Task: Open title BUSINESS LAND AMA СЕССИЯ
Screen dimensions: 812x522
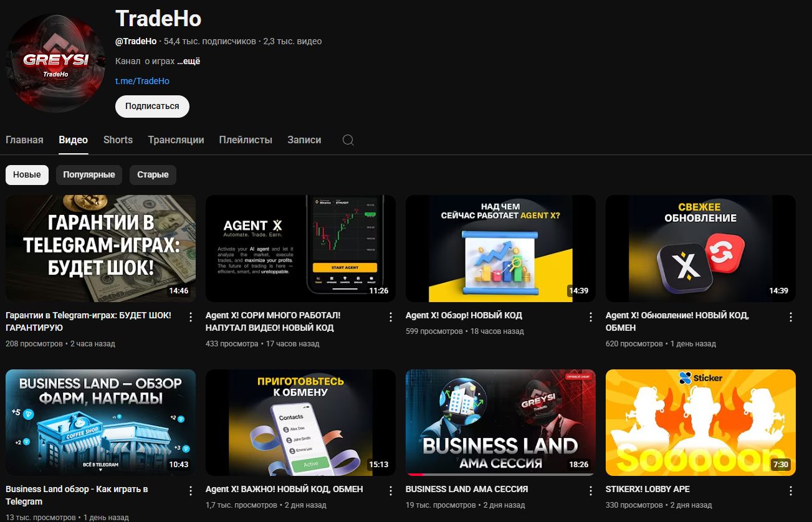Action: coord(467,489)
